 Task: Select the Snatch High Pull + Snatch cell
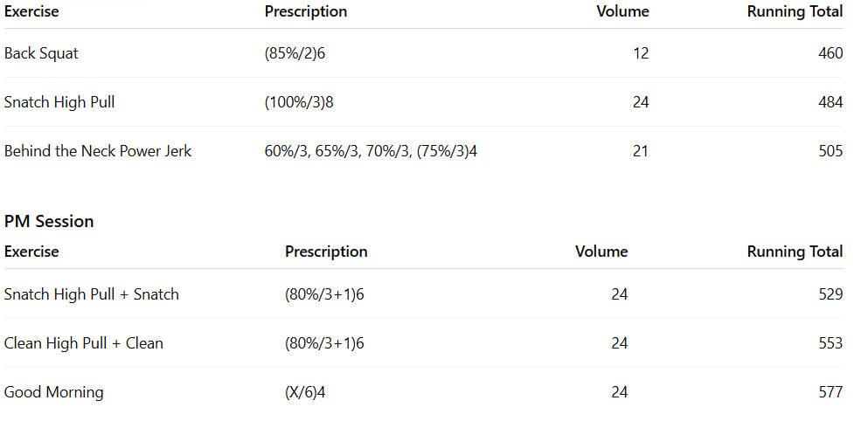point(92,294)
